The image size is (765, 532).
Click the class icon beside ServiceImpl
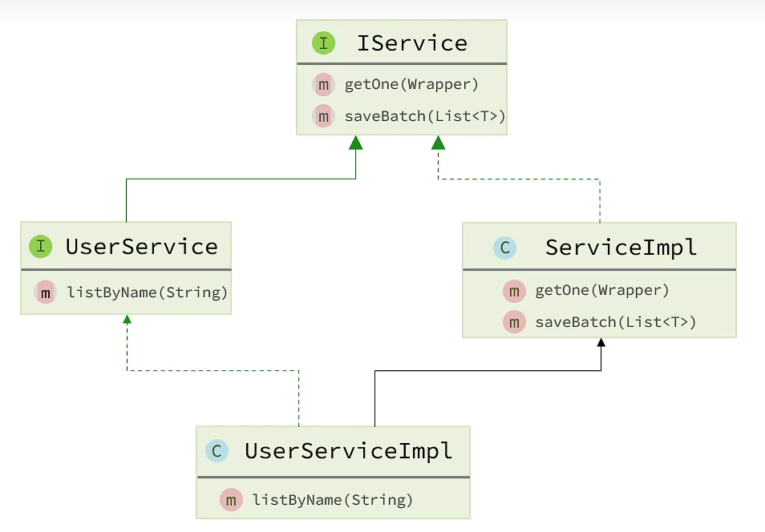tap(504, 248)
